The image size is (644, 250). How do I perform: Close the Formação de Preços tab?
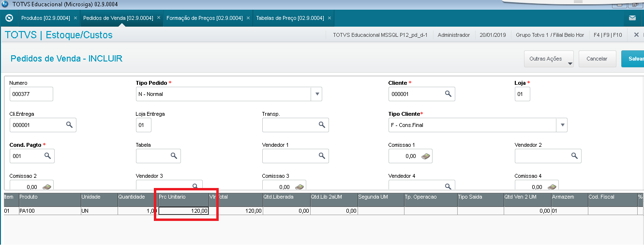pyautogui.click(x=248, y=18)
